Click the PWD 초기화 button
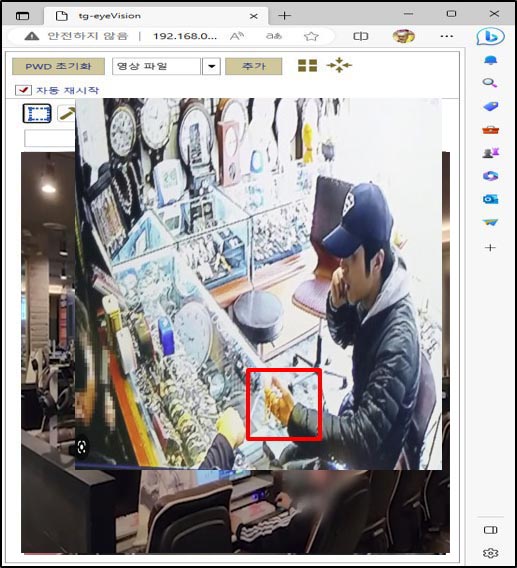 pyautogui.click(x=58, y=66)
